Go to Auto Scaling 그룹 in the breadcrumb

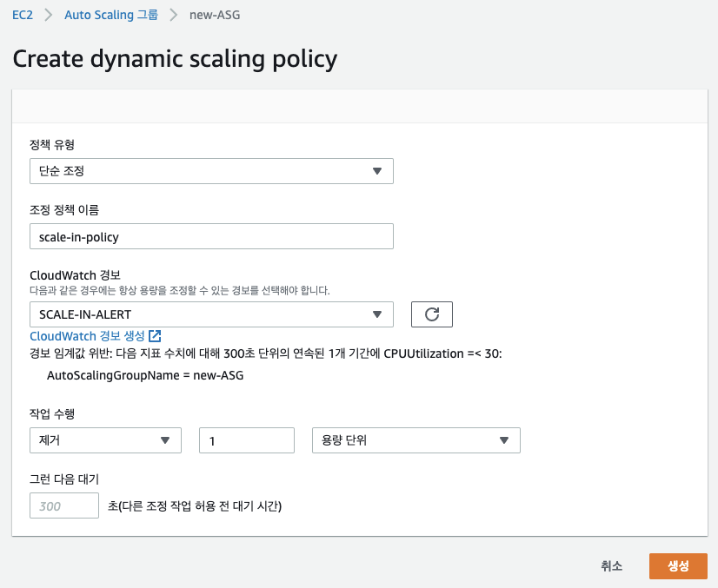(x=111, y=15)
